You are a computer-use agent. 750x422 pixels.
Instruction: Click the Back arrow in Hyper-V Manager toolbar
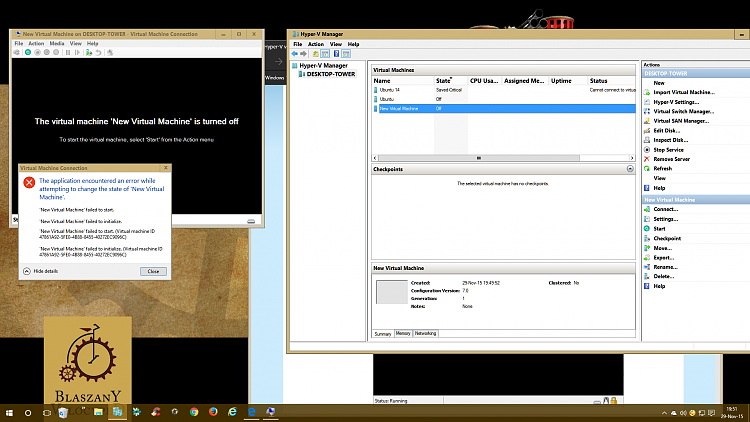(x=295, y=54)
